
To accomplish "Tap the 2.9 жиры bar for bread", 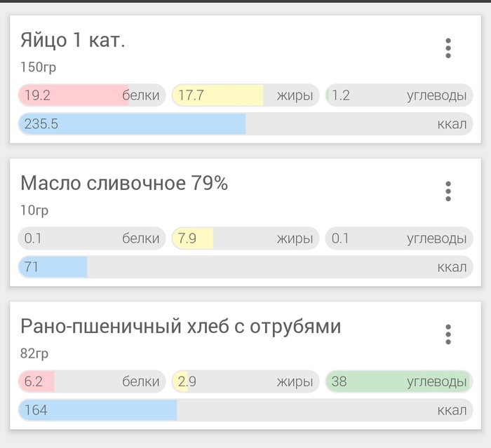I will [x=245, y=381].
